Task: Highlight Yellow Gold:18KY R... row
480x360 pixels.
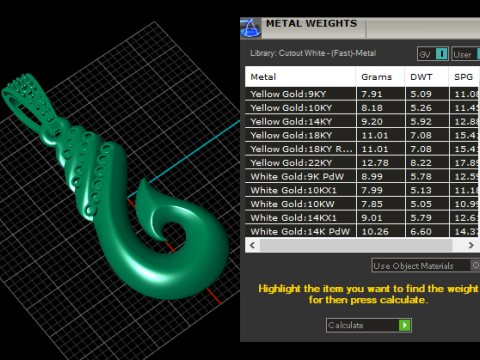Action: point(362,149)
